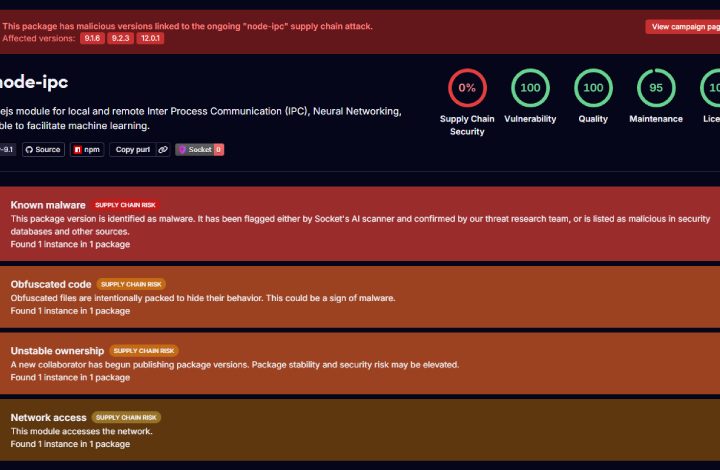The image size is (720, 470).
Task: Expand the Known malware alert
Action: click(x=360, y=224)
